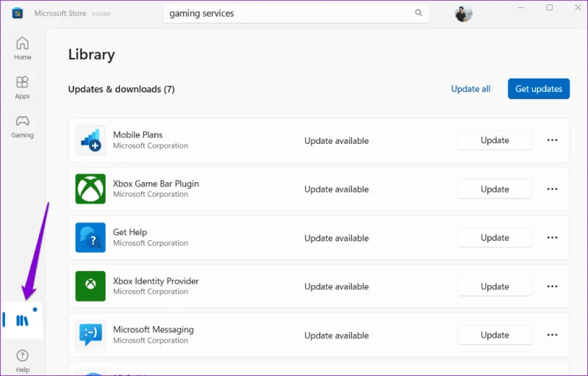
Task: Update Xbox Identity Provider
Action: coord(495,286)
